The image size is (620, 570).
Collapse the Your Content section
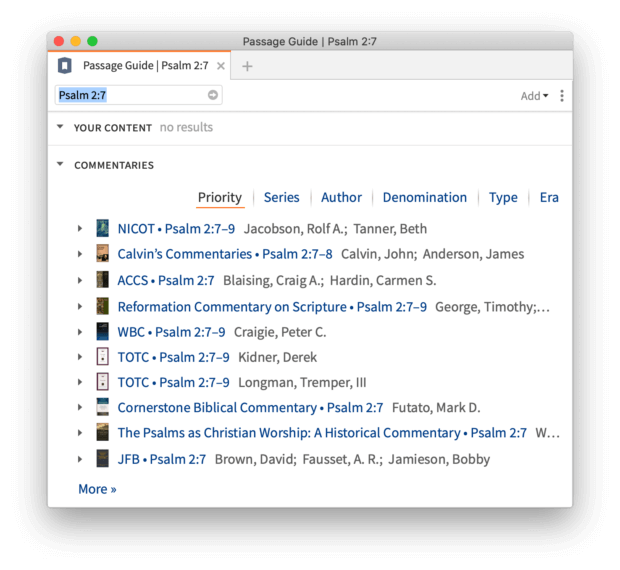[60, 127]
